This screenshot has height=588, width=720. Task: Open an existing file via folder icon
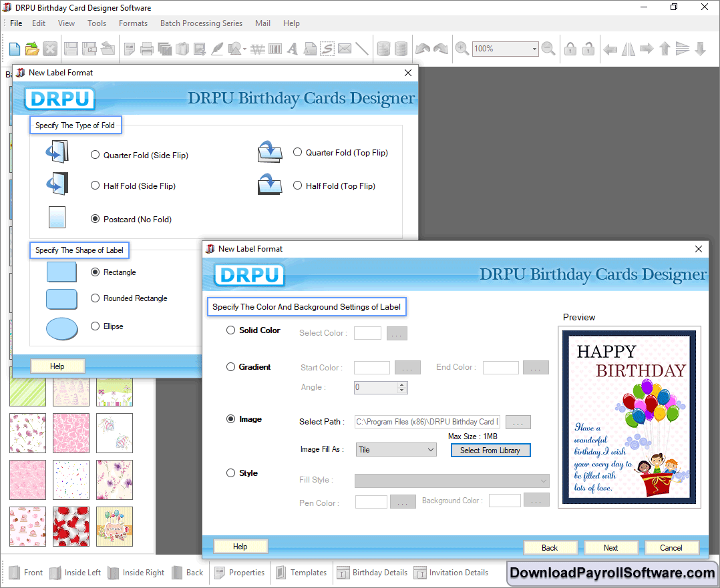coord(32,49)
